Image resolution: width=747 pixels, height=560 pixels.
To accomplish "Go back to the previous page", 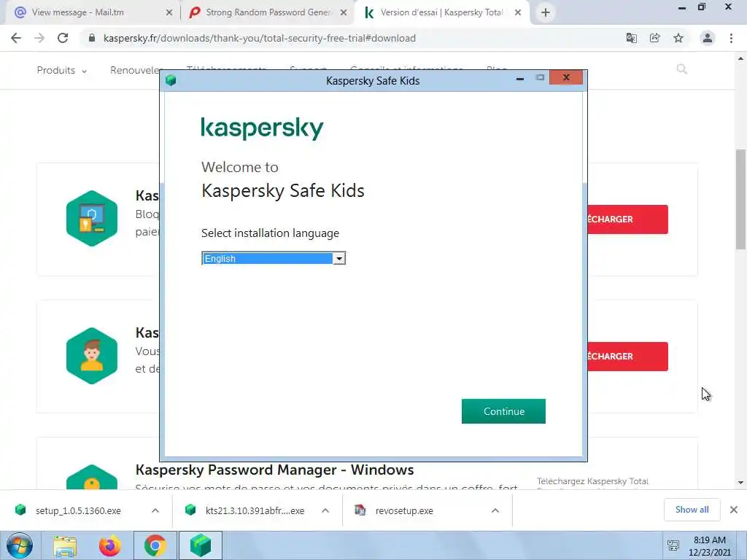I will (x=16, y=38).
